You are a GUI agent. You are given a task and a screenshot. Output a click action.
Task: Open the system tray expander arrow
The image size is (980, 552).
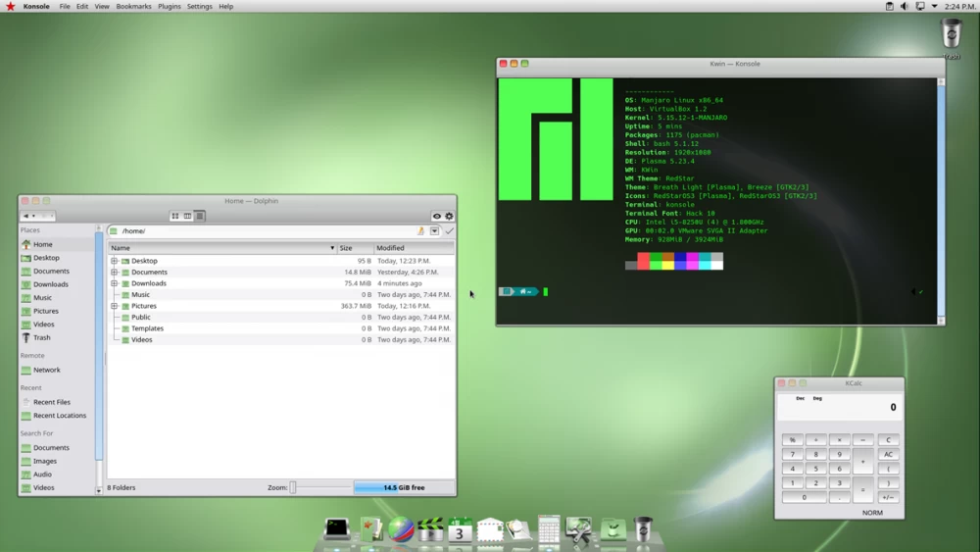(x=934, y=6)
